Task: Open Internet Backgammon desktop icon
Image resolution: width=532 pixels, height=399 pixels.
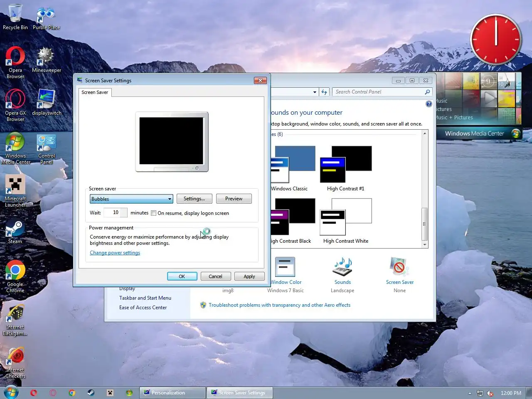Action: pos(15,320)
